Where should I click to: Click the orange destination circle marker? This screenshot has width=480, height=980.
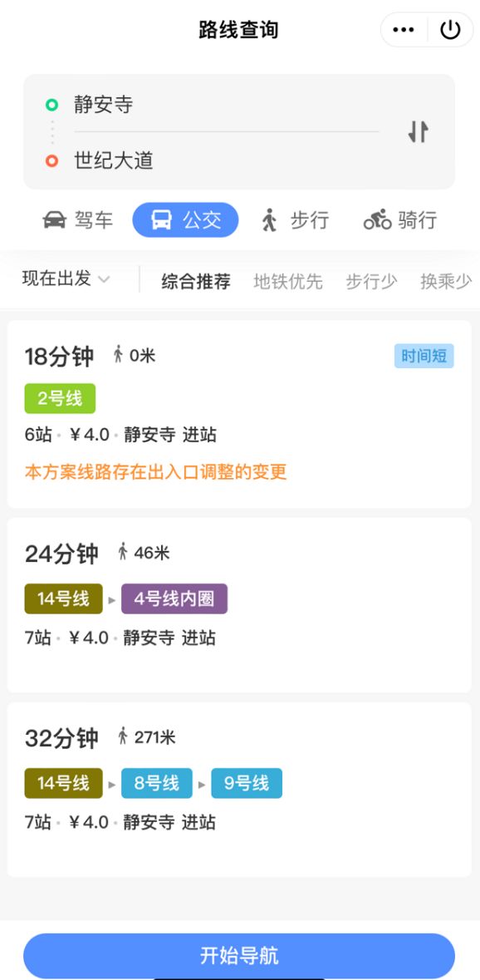click(51, 160)
